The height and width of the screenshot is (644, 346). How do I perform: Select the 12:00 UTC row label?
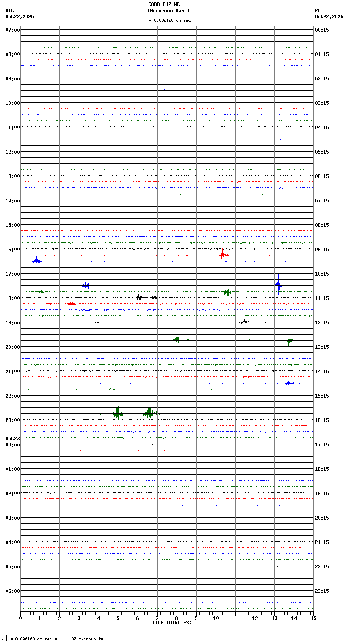point(13,152)
